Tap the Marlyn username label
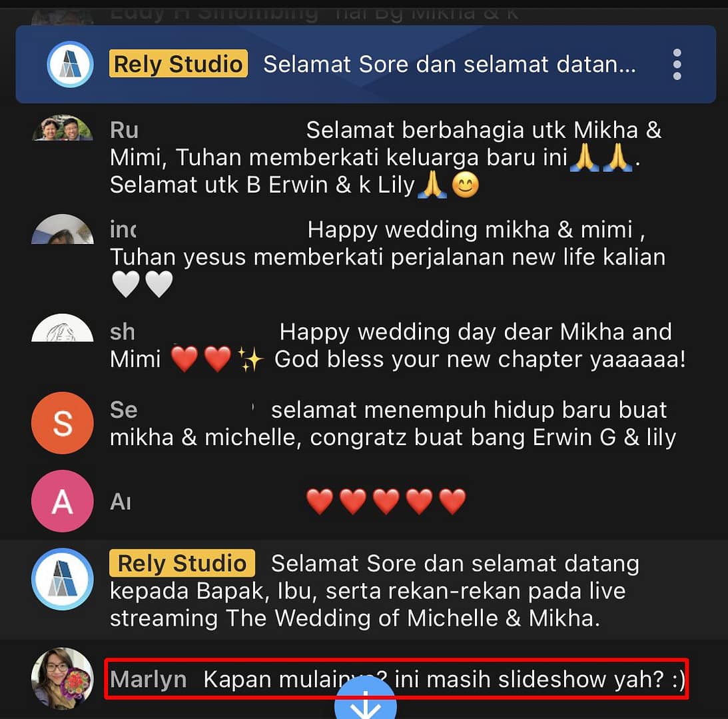Screen dimensions: 728x719 148,679
